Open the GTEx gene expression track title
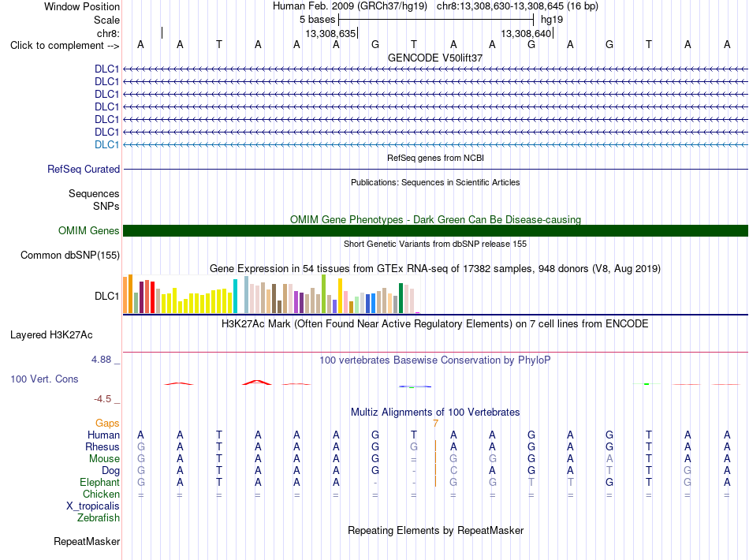Viewport: 749px width, 560px height. [435, 268]
